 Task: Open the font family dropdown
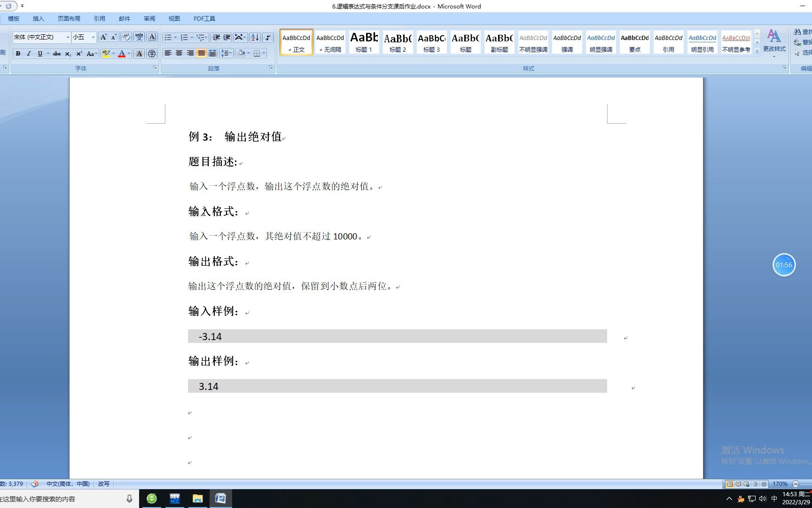(67, 36)
